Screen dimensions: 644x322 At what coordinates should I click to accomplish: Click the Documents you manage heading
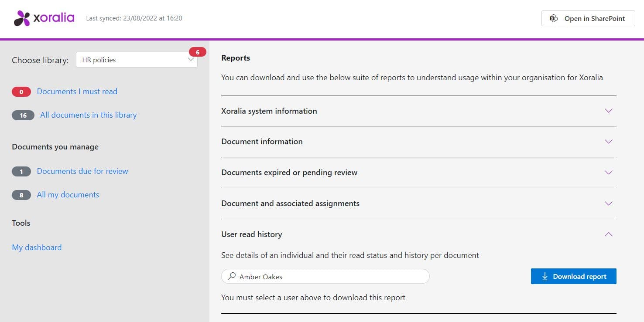tap(55, 147)
